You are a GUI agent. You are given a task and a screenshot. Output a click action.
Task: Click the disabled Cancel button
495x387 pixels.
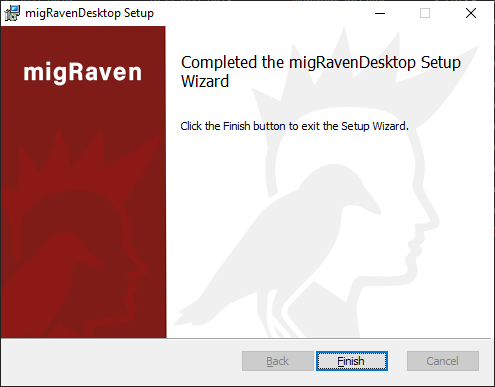tap(443, 361)
